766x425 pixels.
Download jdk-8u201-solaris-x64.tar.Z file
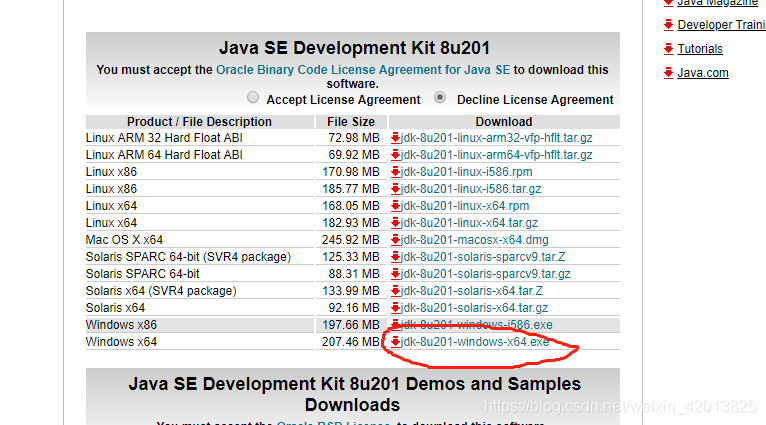pos(471,291)
